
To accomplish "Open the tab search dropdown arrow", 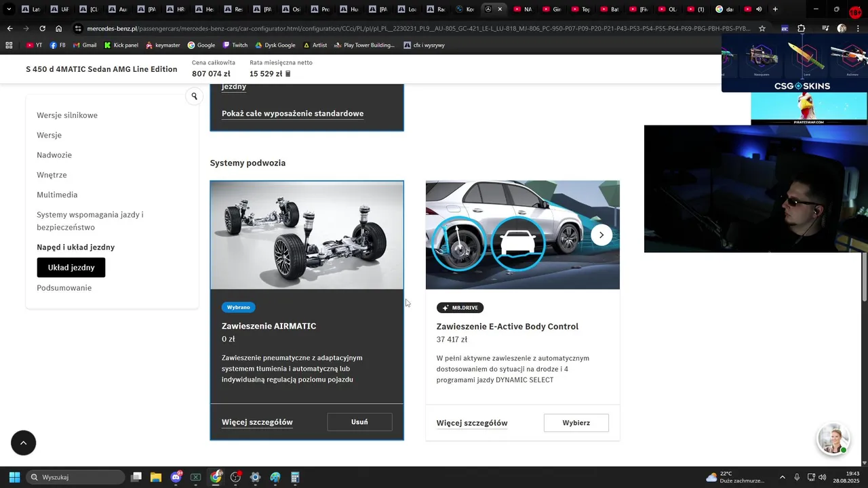I will (x=8, y=9).
